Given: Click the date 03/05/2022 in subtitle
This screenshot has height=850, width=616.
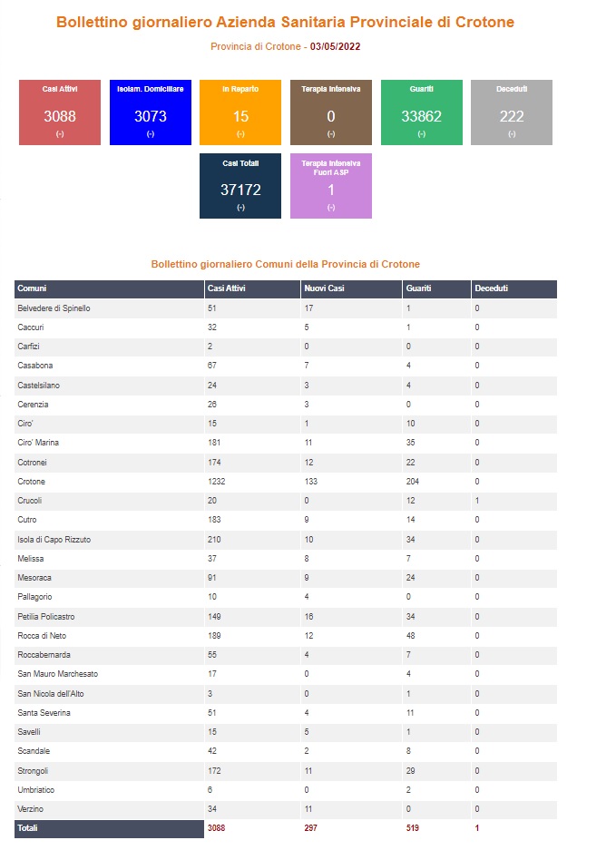Looking at the screenshot, I should [335, 46].
